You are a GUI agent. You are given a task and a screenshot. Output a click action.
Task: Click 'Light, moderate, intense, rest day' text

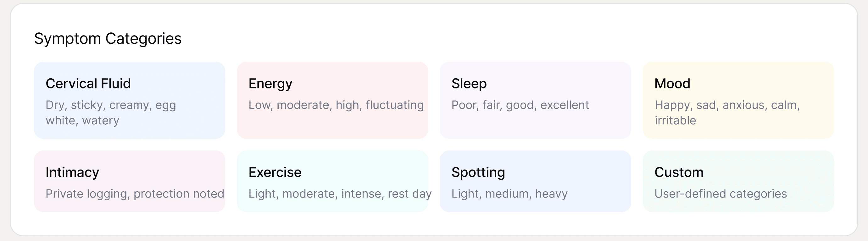340,194
